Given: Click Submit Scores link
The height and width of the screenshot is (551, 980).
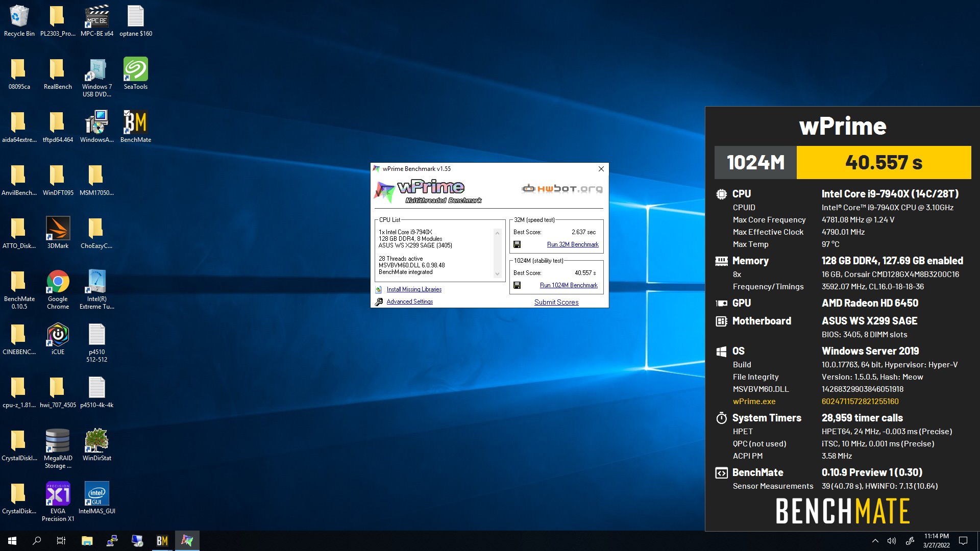Looking at the screenshot, I should pos(556,302).
